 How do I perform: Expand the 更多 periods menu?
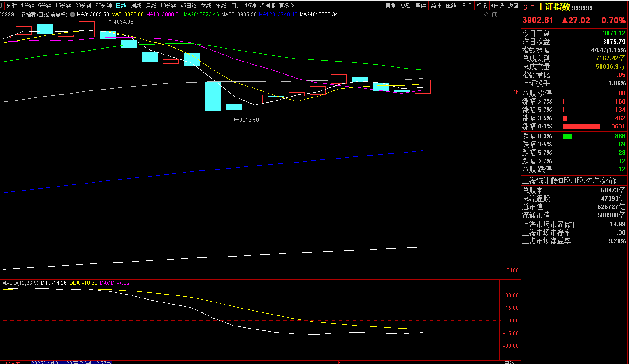pyautogui.click(x=286, y=6)
